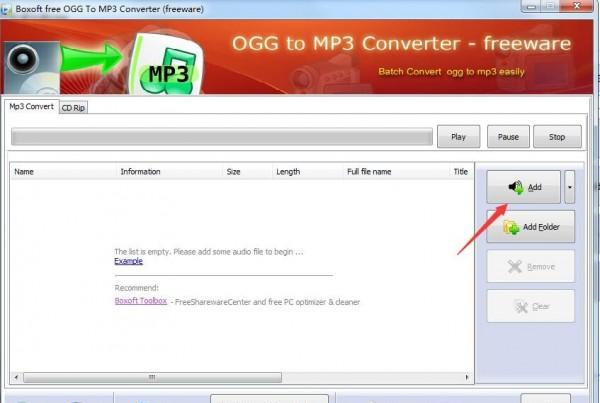Pause playback with the Pause button
Viewport: 600px width, 403px height.
508,137
